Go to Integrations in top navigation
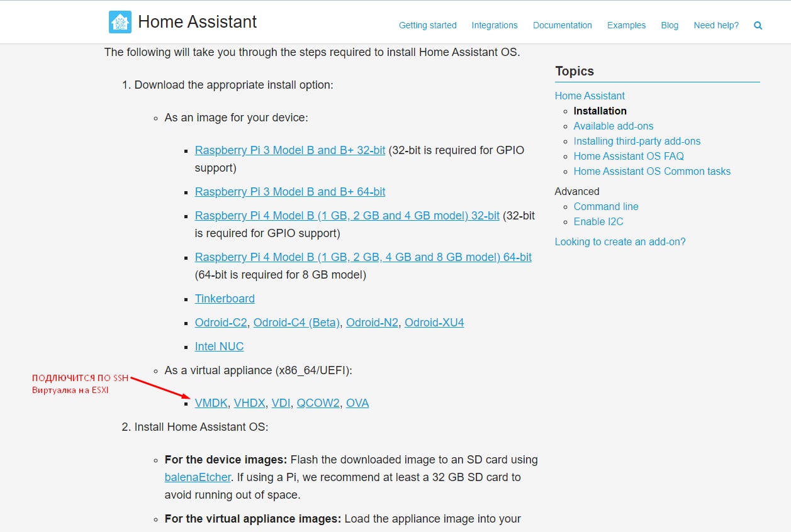Image resolution: width=791 pixels, height=532 pixels. 495,25
